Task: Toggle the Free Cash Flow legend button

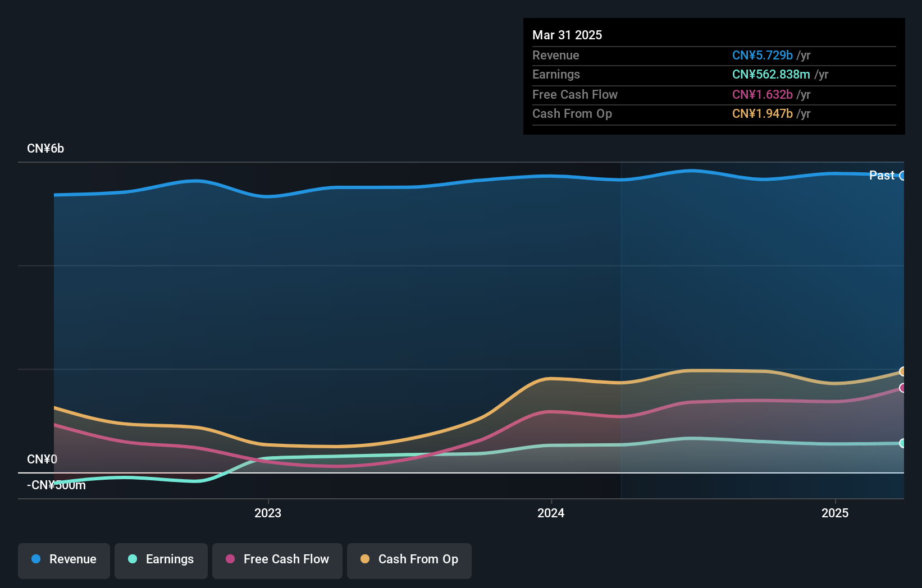Action: (277, 561)
